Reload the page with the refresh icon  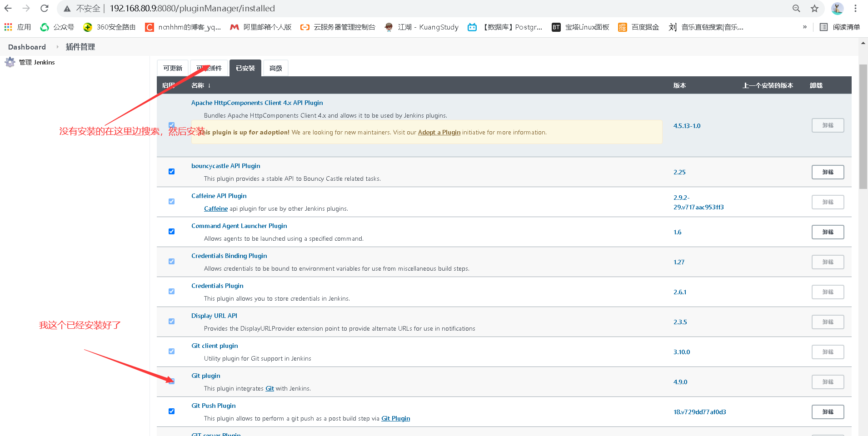(x=44, y=8)
